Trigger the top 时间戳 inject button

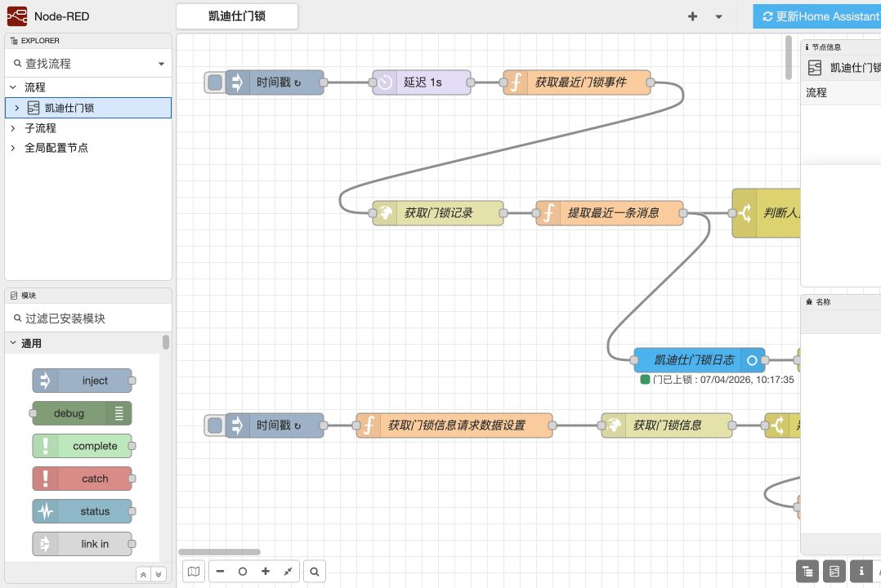coord(215,82)
